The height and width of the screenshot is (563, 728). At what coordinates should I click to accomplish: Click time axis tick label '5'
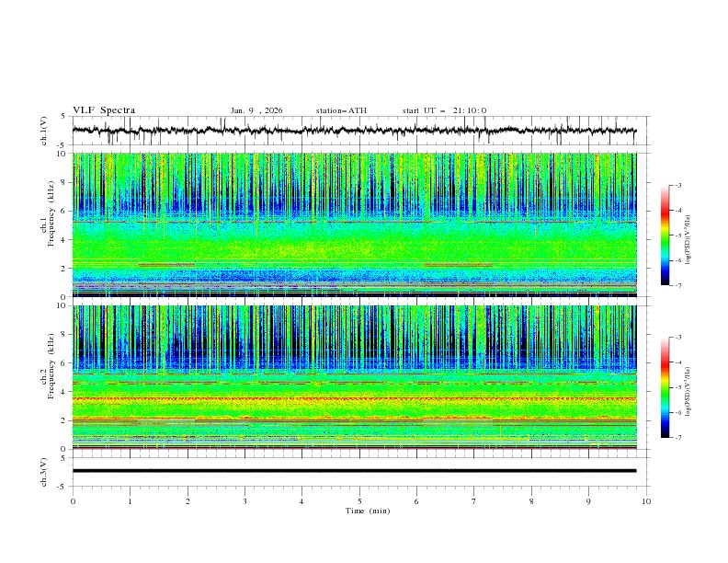coord(359,501)
